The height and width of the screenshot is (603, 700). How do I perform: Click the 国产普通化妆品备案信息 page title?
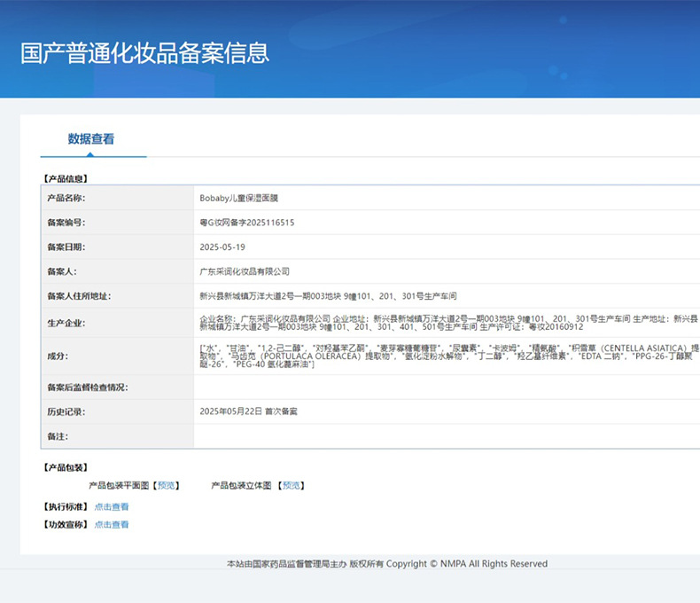(x=144, y=53)
